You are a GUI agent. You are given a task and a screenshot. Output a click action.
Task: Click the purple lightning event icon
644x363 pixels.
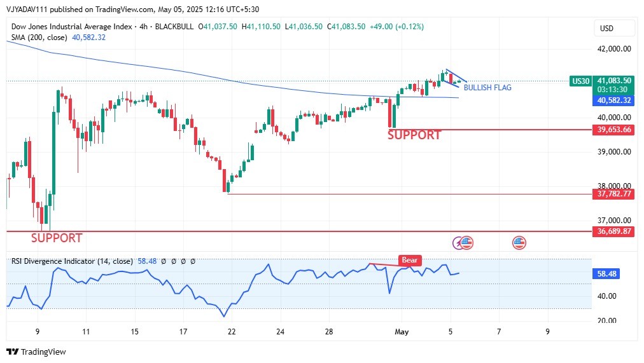(458, 242)
